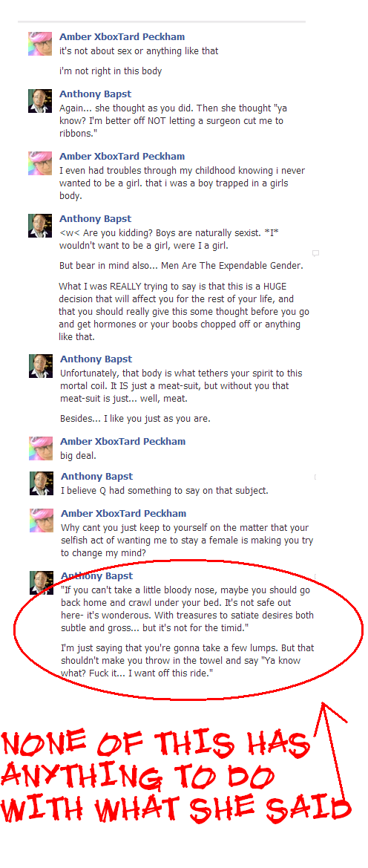The height and width of the screenshot is (868, 368).
Task: Open Amber's avatar next to "I even had troubles"
Action: tap(40, 163)
